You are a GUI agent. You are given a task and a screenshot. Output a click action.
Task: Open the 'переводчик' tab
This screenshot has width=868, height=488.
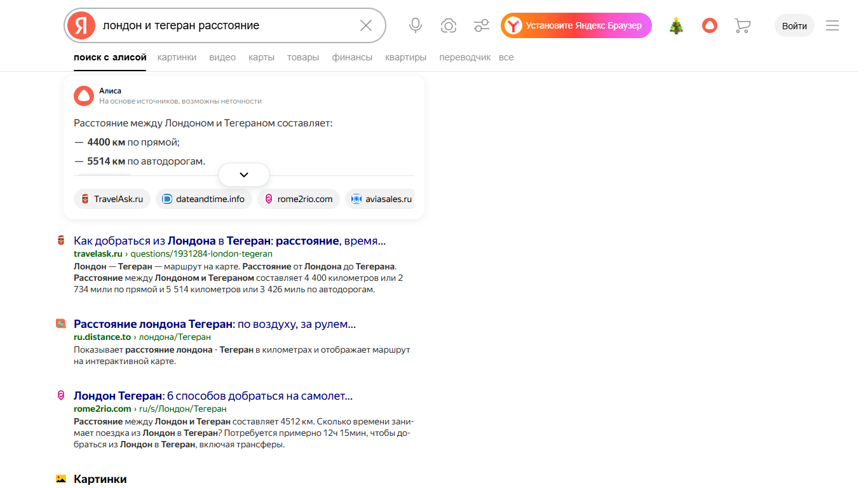465,57
